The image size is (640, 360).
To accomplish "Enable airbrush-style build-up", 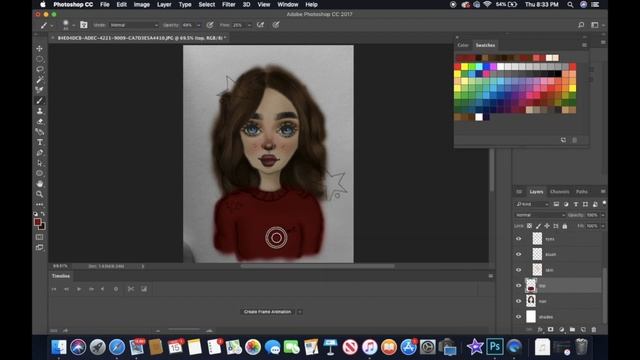I will [x=260, y=25].
